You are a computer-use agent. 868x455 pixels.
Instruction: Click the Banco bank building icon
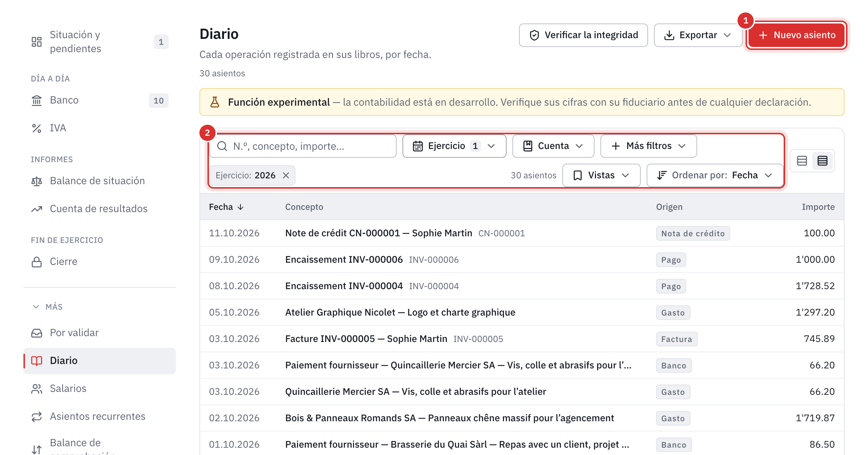[37, 100]
